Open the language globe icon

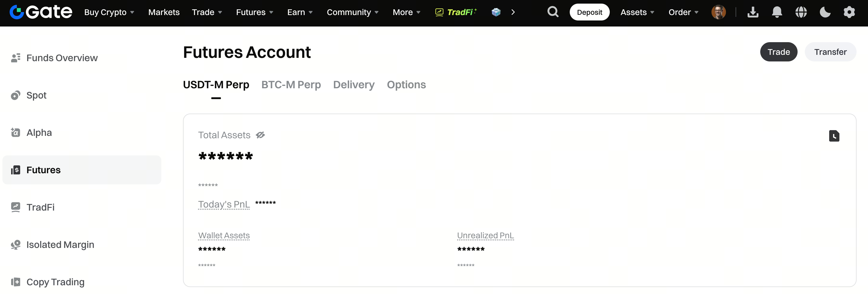tap(801, 12)
